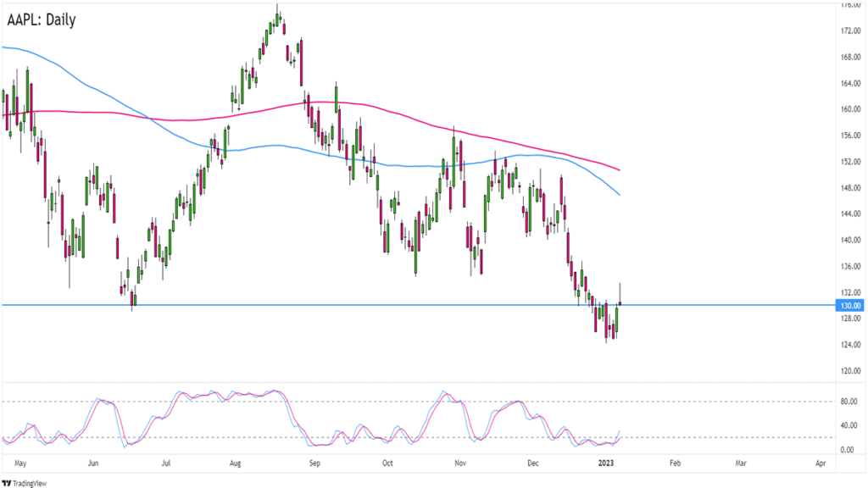Click the Apr label on time axis

[821, 464]
